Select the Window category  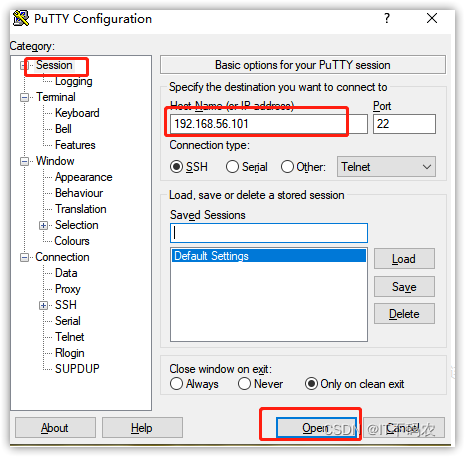pyautogui.click(x=55, y=161)
